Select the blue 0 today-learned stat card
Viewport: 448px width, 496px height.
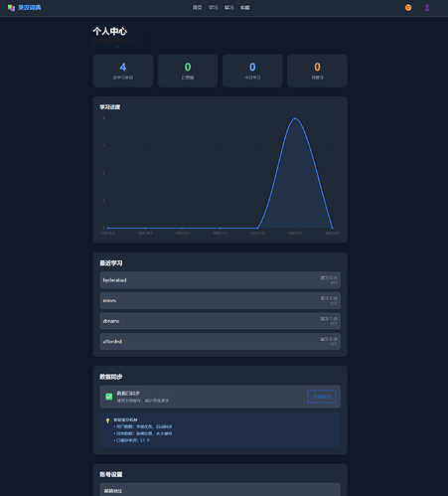point(252,71)
